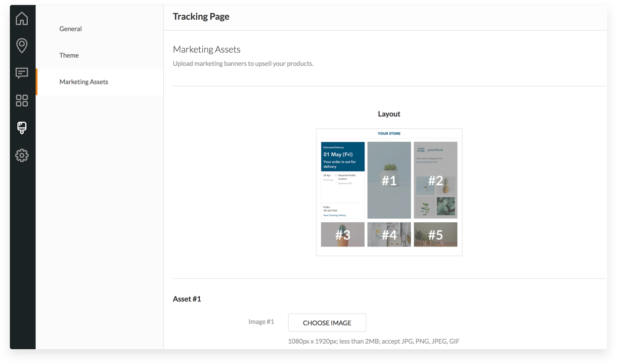
Task: Select the #2 Instagram banner slot
Action: click(x=435, y=180)
